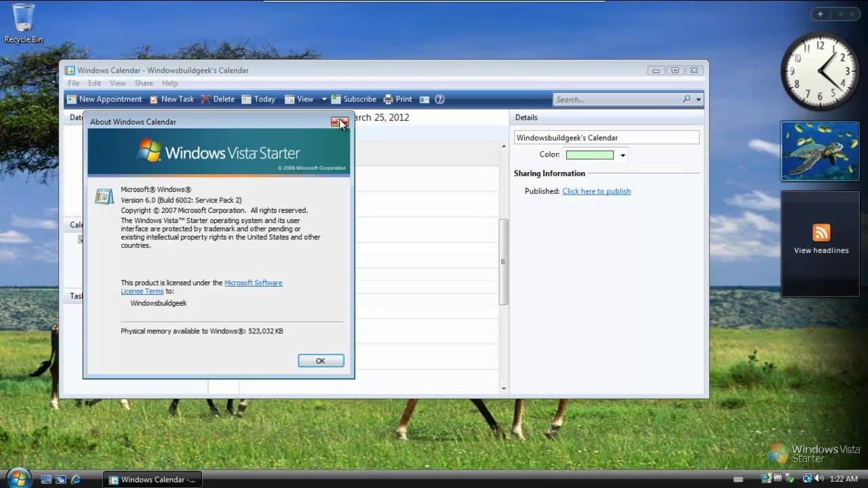868x488 pixels.
Task: Click the calendar icon in About dialog
Action: pos(104,196)
